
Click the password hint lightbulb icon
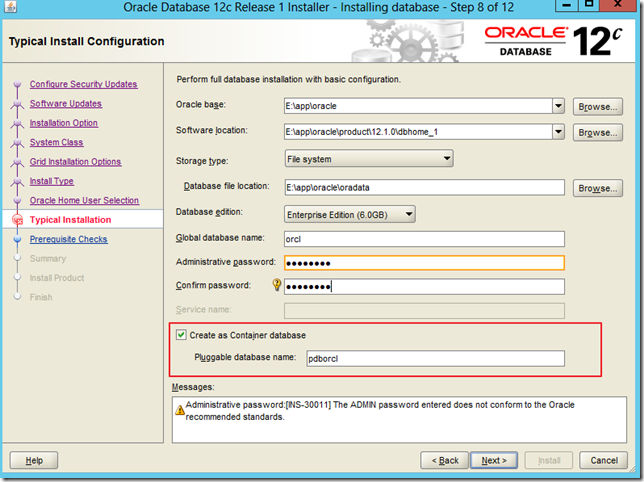pyautogui.click(x=275, y=286)
